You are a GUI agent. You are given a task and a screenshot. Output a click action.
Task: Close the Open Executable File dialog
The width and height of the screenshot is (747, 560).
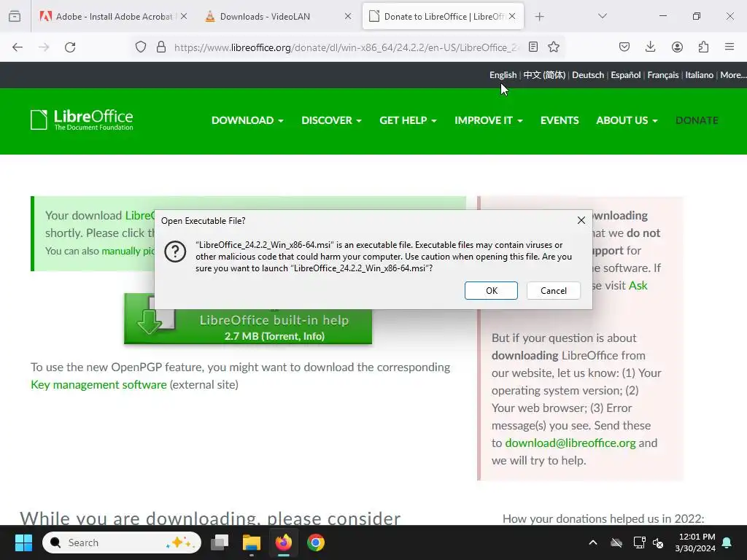click(x=581, y=220)
